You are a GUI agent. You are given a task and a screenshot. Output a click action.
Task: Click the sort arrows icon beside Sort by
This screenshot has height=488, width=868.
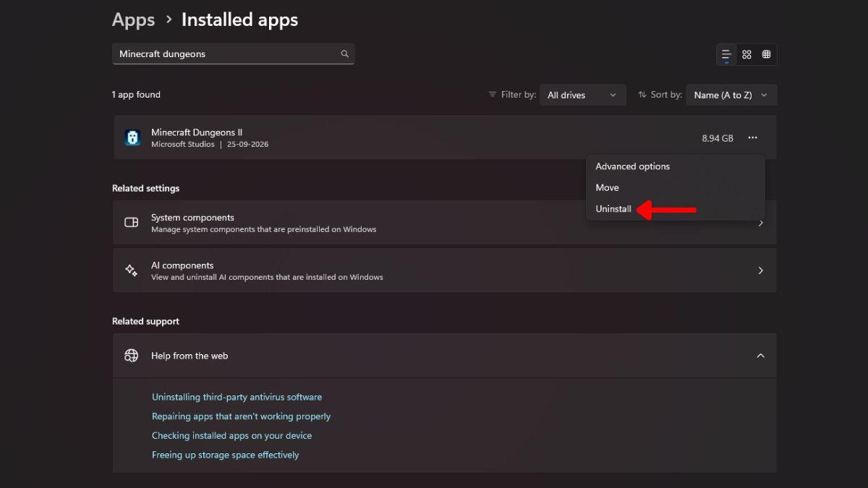642,95
